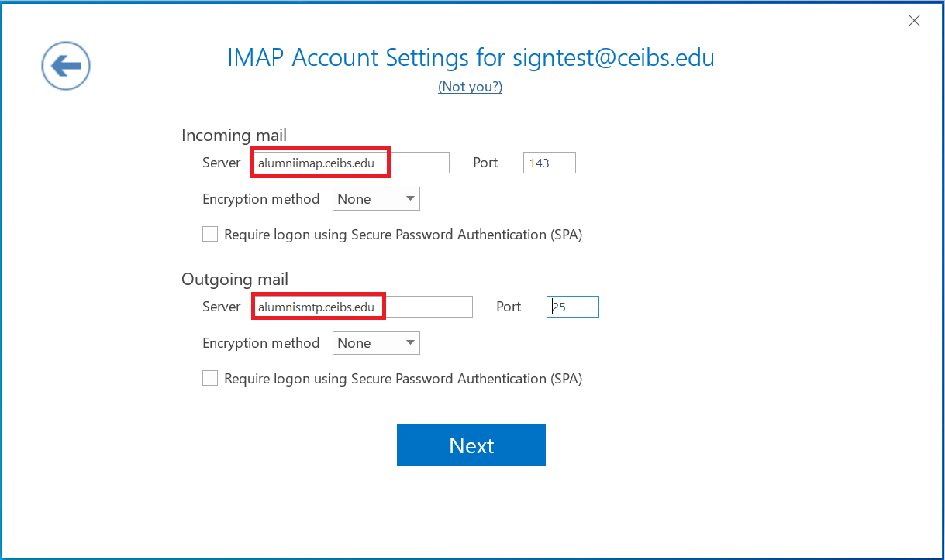Click the dialog title with signtest@ceibs.edu

click(471, 57)
